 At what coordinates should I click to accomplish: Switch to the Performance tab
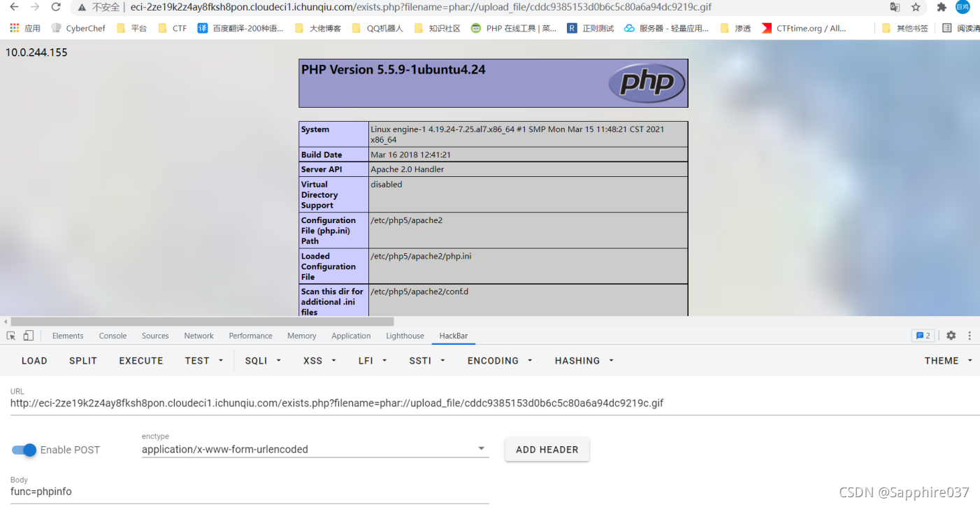250,336
